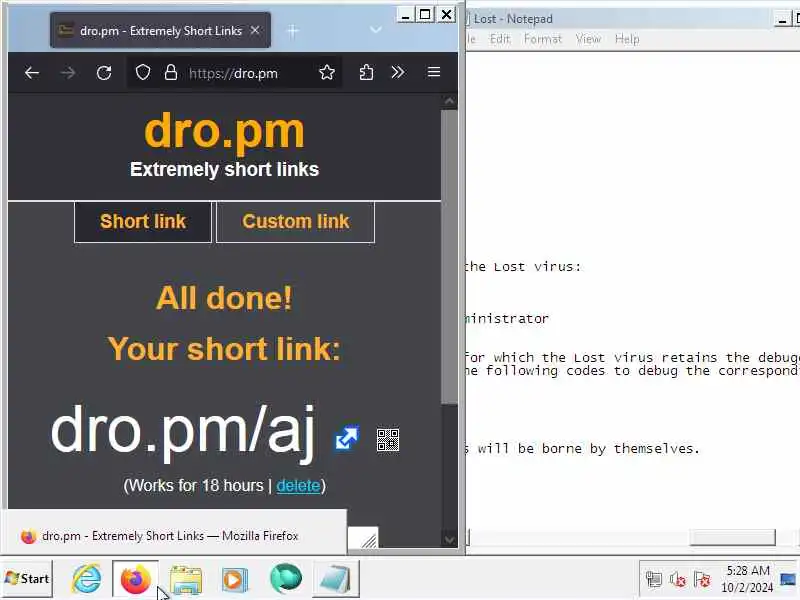Open Help menu in Notepad
The width and height of the screenshot is (800, 600).
click(x=627, y=39)
